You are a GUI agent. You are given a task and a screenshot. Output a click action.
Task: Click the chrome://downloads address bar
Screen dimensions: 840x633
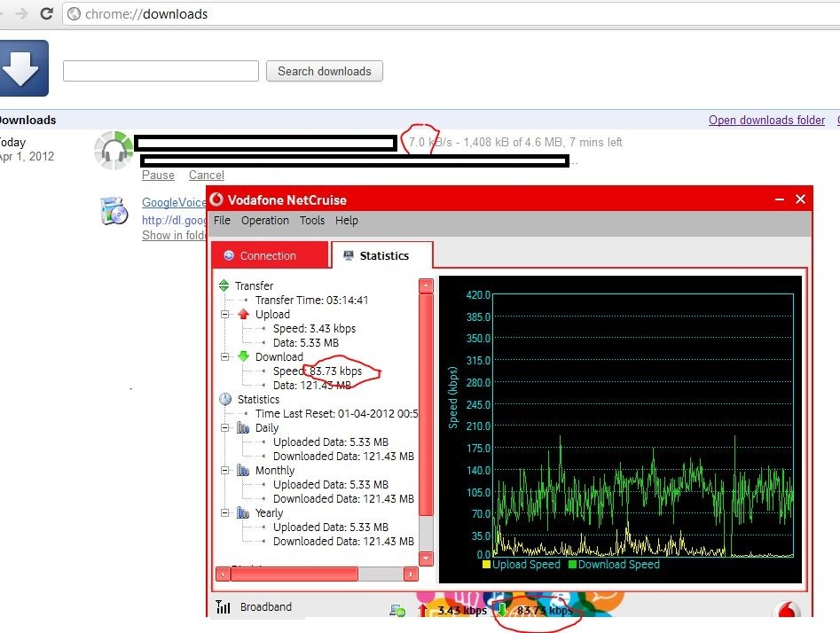point(450,14)
